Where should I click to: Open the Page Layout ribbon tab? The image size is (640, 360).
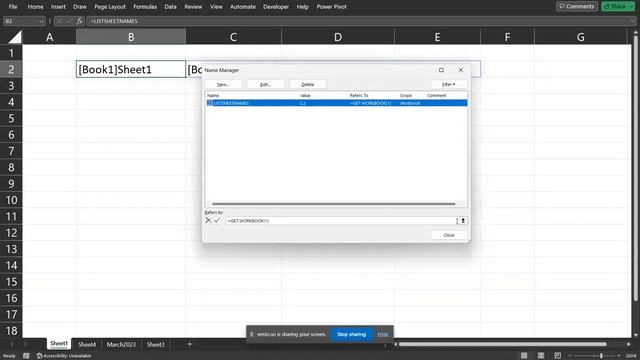[x=110, y=7]
